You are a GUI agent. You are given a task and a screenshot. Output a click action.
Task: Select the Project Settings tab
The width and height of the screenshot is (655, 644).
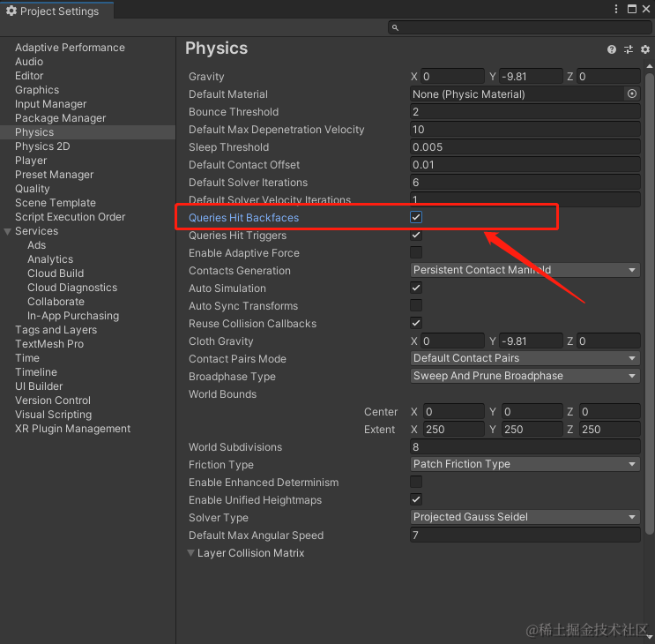(57, 11)
